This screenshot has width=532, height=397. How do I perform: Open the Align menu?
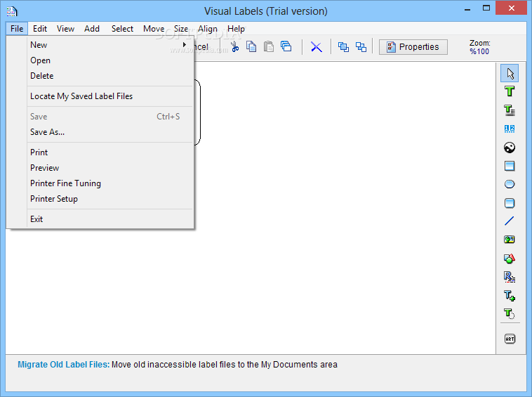pos(208,29)
